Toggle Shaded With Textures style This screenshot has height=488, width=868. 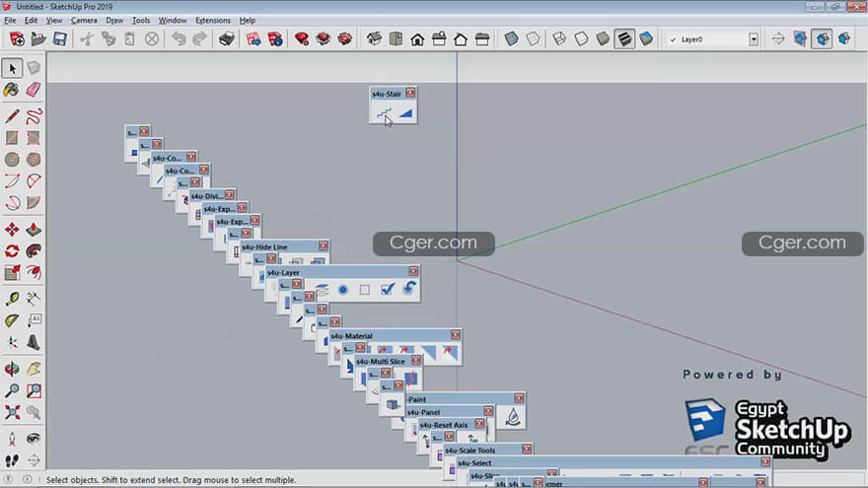click(624, 38)
